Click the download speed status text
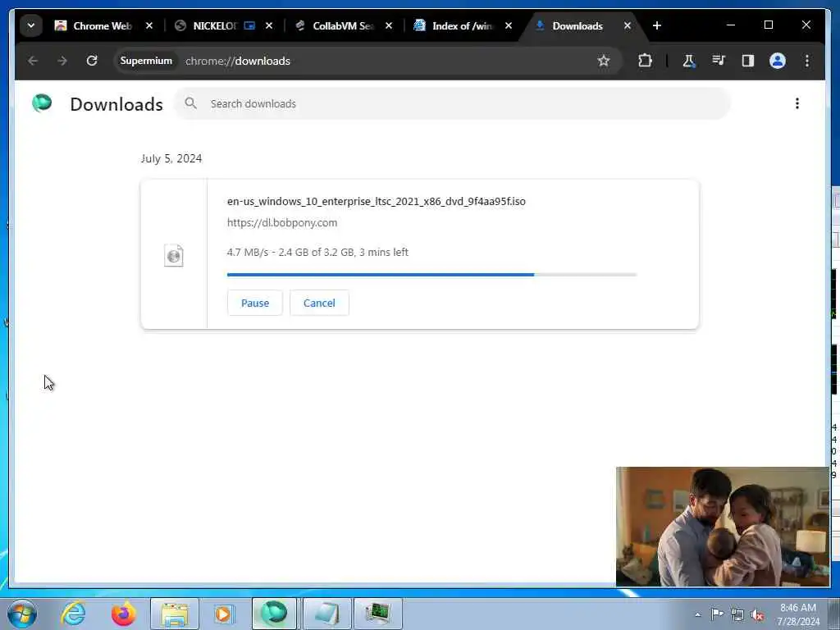 point(317,252)
